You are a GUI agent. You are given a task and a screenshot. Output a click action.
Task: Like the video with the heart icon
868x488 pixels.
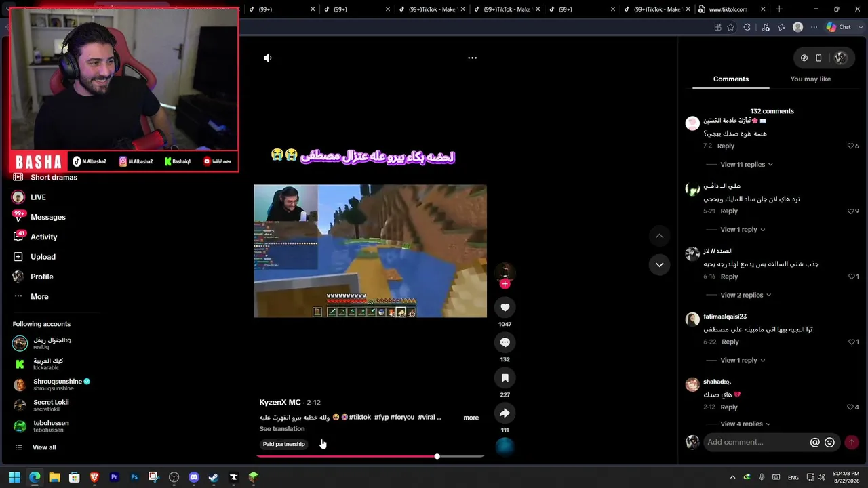505,308
